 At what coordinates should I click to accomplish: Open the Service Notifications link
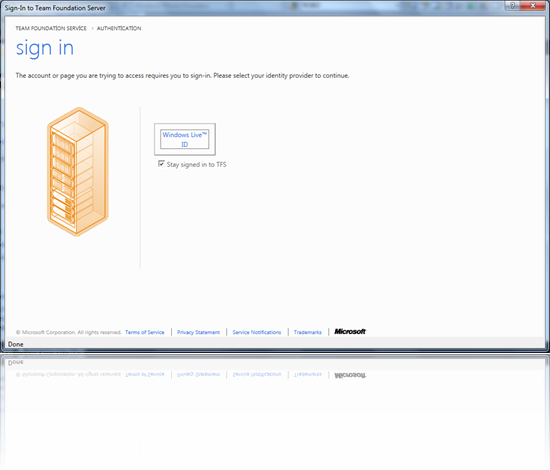[x=256, y=332]
